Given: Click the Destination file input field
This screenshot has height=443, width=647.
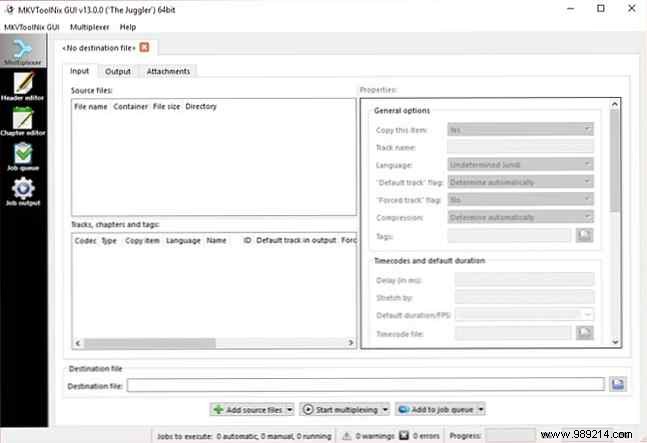Looking at the screenshot, I should pyautogui.click(x=366, y=385).
